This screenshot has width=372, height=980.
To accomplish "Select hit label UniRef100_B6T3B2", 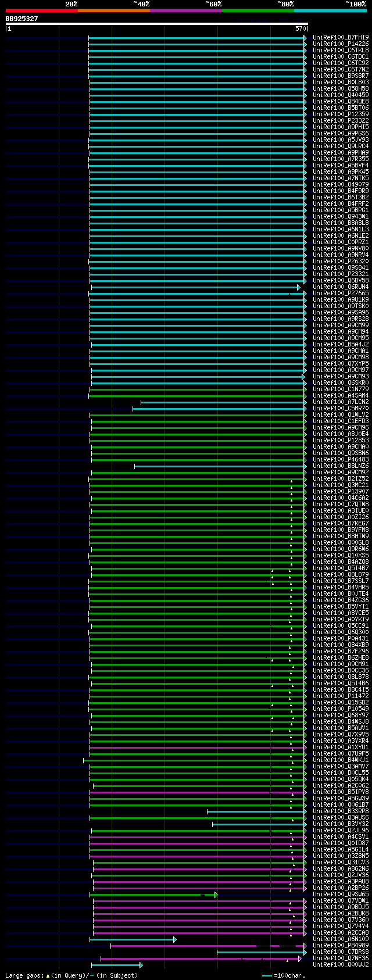I will coord(341,197).
